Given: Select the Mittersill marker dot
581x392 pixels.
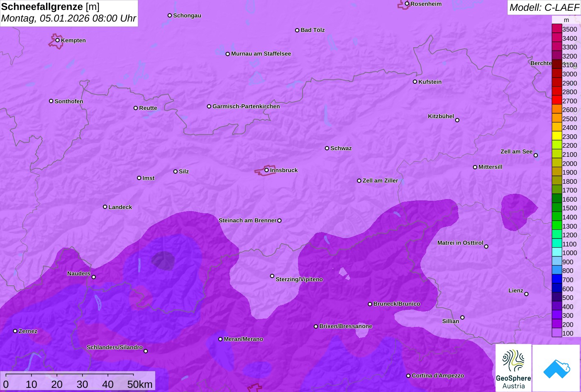Looking at the screenshot, I should tap(475, 167).
